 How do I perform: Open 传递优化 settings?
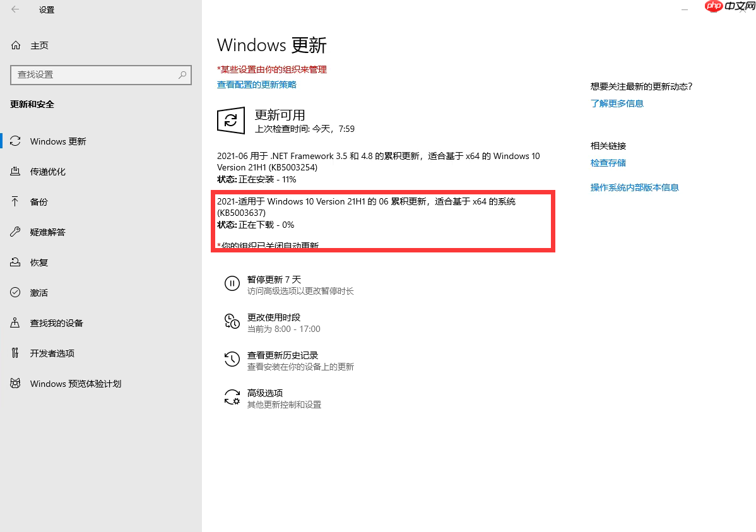click(47, 171)
